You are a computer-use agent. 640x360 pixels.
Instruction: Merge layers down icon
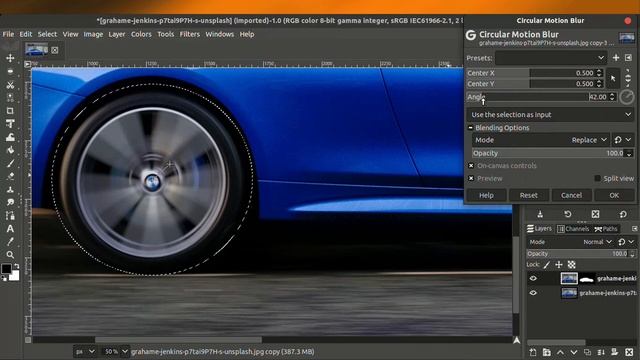601,352
